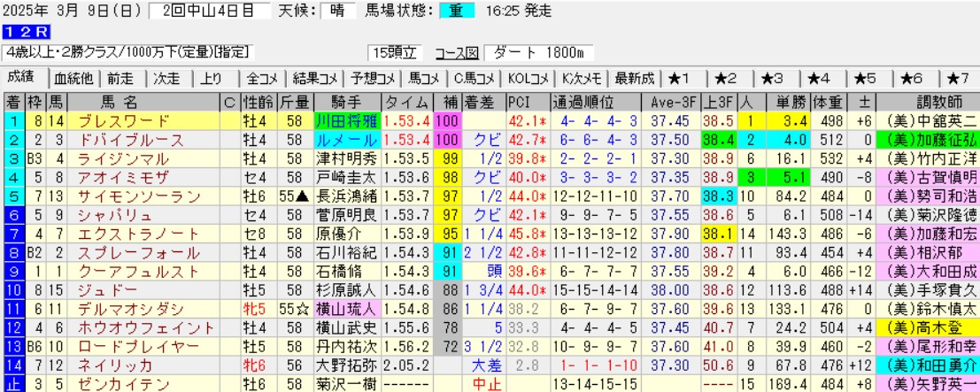This screenshot has width=980, height=392.
Task: Select jockey ルメール cell
Action: pos(345,140)
